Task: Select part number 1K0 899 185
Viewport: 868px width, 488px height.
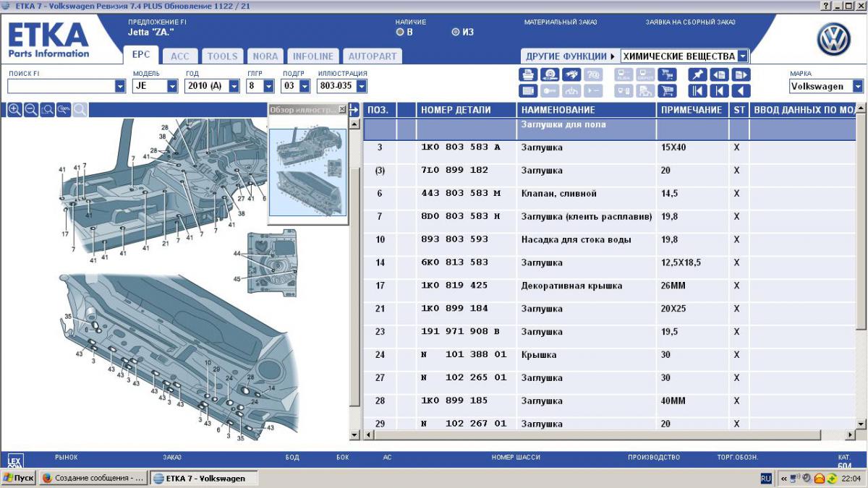Action: (454, 401)
